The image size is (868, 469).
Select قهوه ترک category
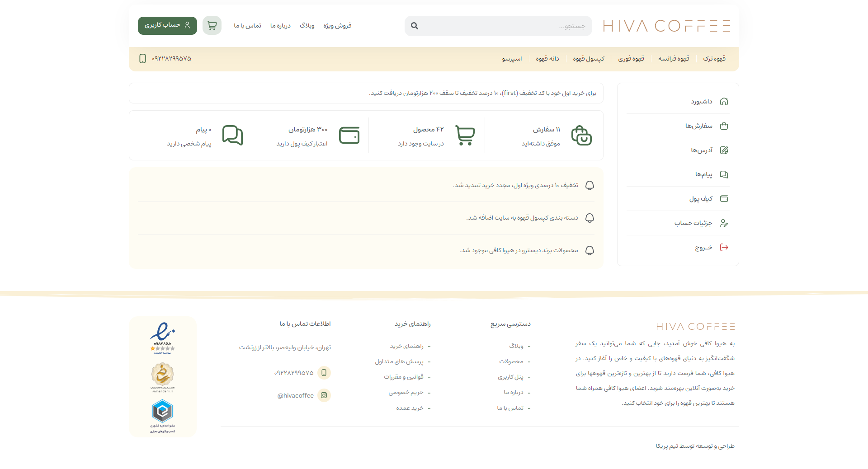click(714, 59)
